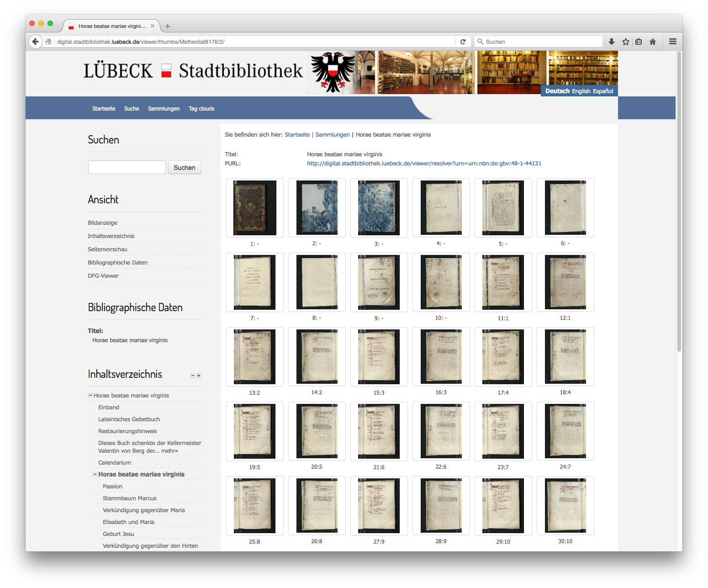Open thumbnail 2 with blue marbled endpaper
The image size is (708, 588).
tap(317, 208)
